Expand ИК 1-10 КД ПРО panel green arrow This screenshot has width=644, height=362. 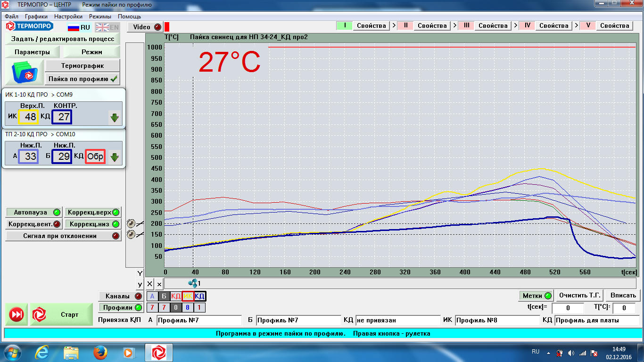pyautogui.click(x=114, y=117)
